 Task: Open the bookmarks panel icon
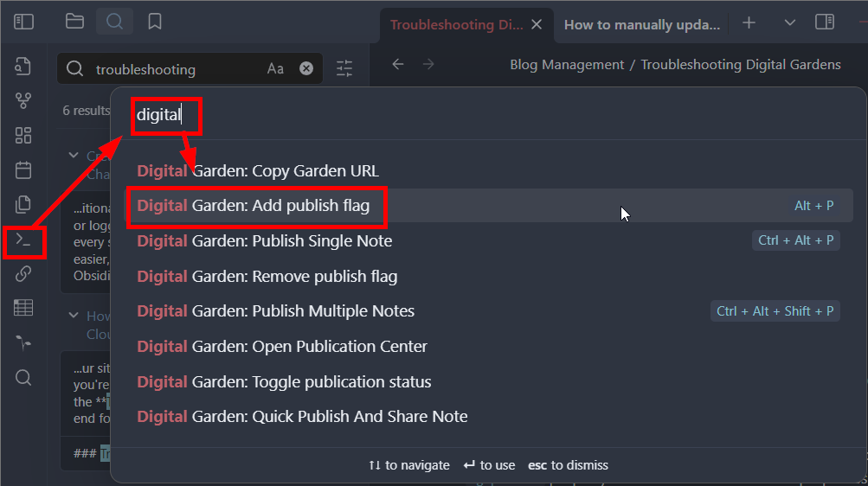155,22
